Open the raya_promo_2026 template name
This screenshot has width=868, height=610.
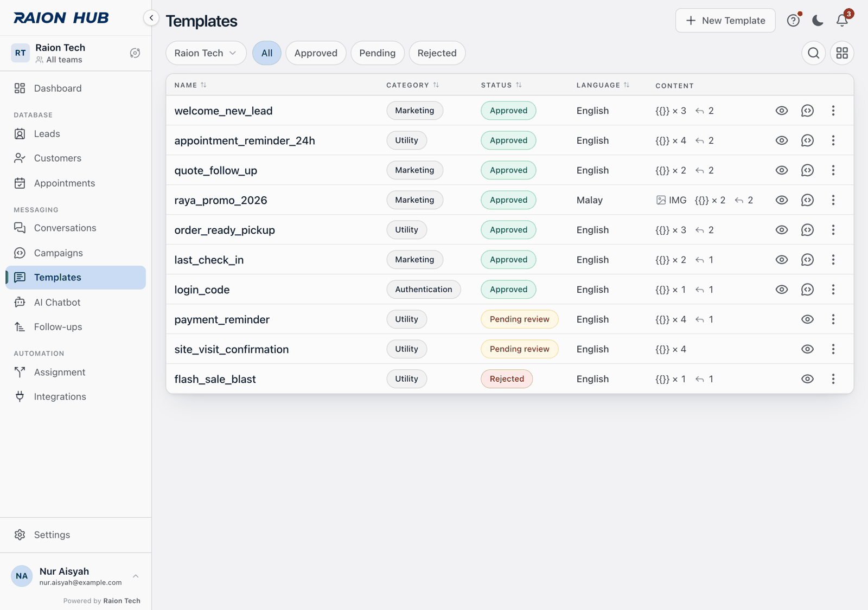221,200
